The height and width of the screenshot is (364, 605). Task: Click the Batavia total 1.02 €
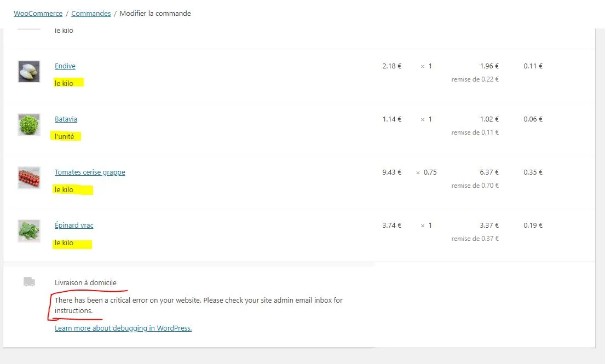489,119
